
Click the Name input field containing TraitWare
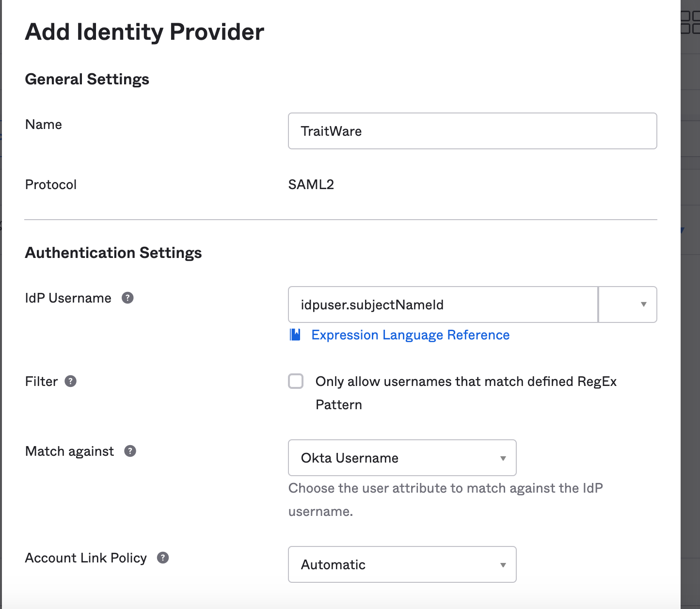tap(472, 131)
